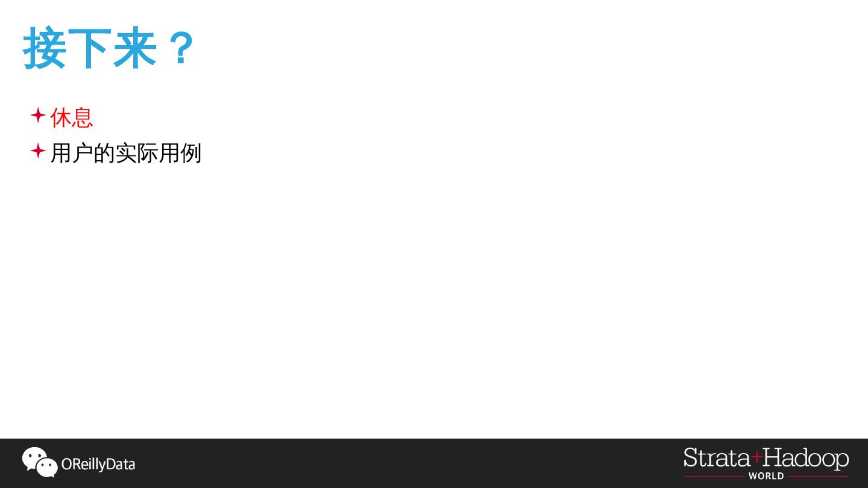
Task: Click the word Hadoop in footer logo
Action: [807, 458]
